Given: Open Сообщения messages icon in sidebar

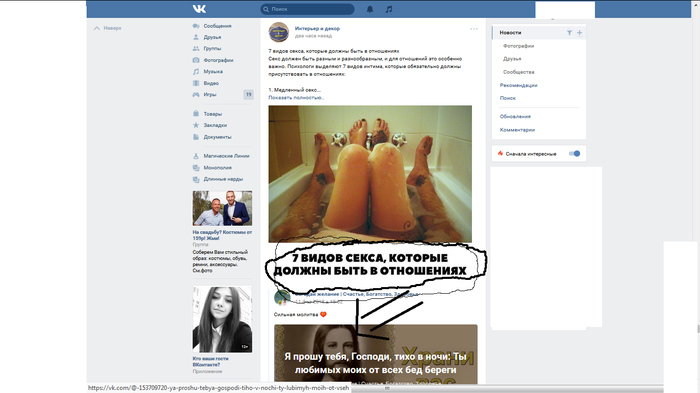Looking at the screenshot, I should (196, 26).
